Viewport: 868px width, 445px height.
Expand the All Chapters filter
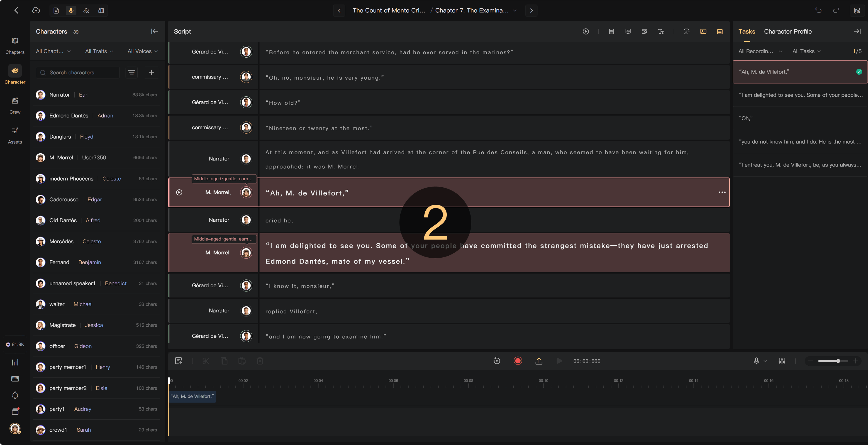(x=53, y=51)
